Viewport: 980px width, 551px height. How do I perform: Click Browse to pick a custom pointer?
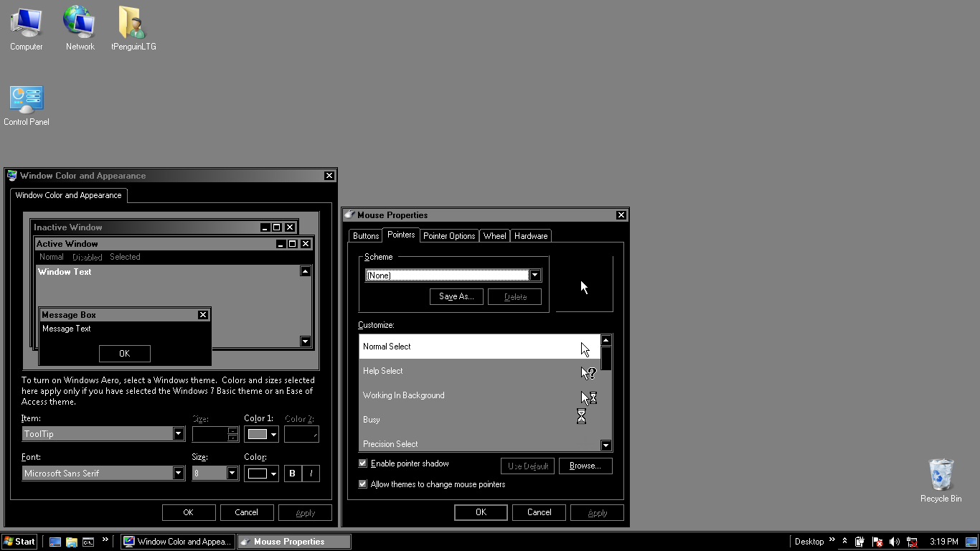pyautogui.click(x=585, y=466)
